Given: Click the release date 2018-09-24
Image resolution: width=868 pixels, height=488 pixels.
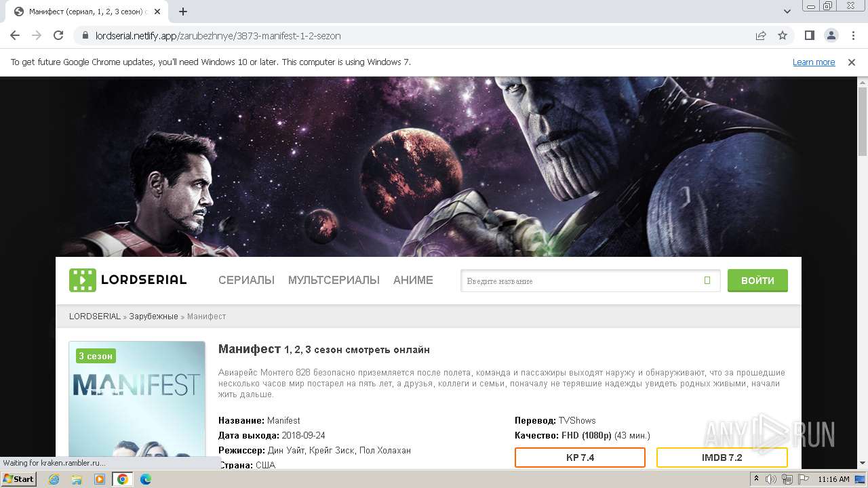Looking at the screenshot, I should pos(303,435).
